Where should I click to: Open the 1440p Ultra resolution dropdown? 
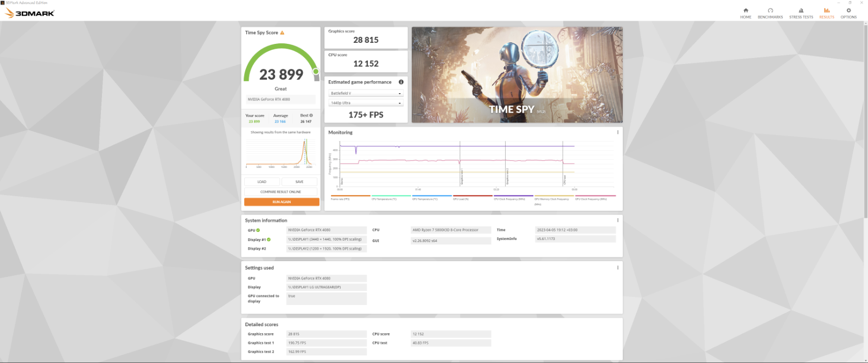(x=366, y=103)
